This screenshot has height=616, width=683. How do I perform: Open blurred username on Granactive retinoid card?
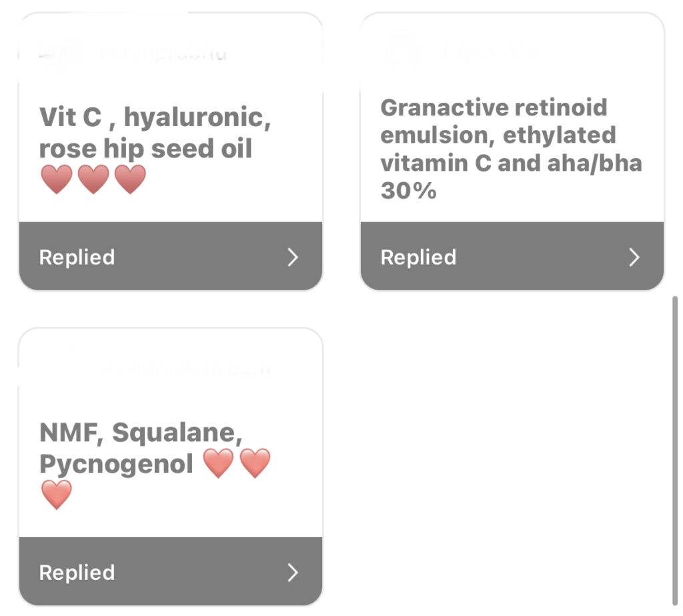click(x=490, y=52)
